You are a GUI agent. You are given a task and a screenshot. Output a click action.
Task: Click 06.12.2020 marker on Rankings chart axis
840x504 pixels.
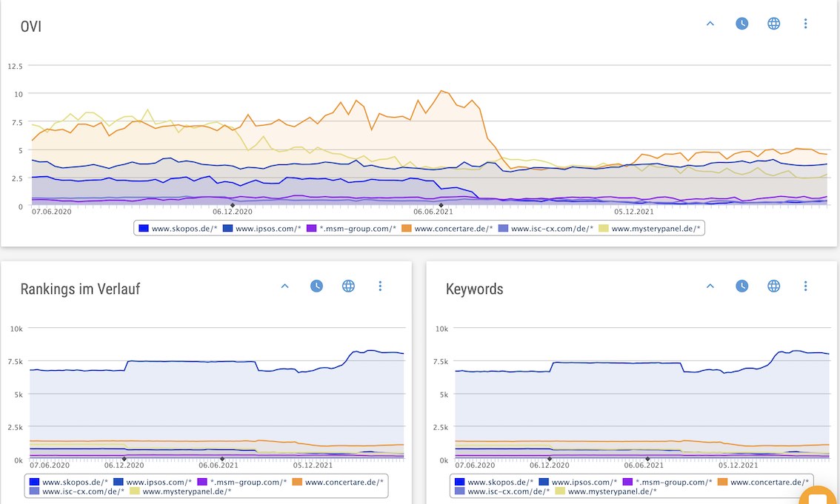coord(124,459)
